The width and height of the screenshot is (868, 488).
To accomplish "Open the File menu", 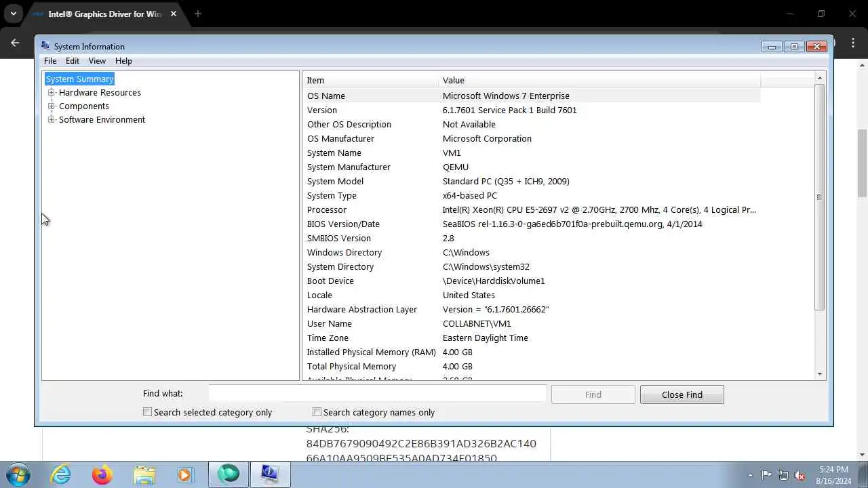I will pyautogui.click(x=50, y=60).
